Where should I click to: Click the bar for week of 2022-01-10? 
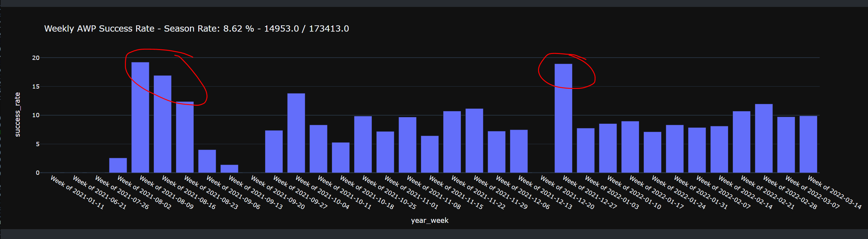pyautogui.click(x=607, y=148)
